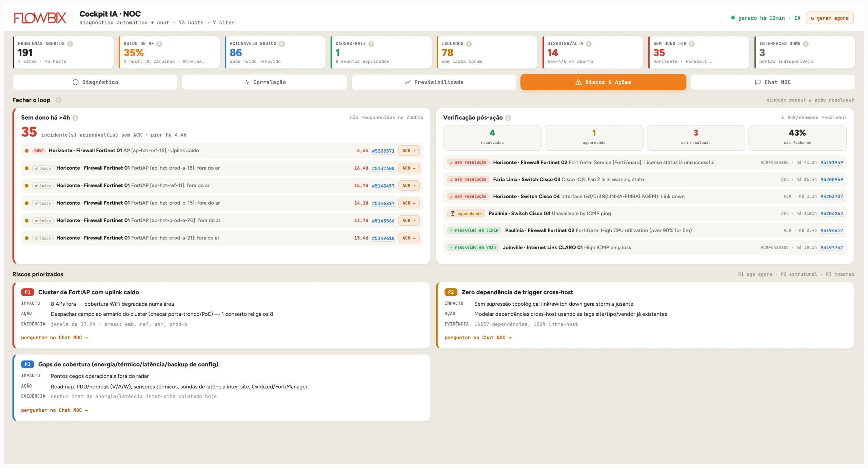Click the gerar agora button

coord(830,18)
